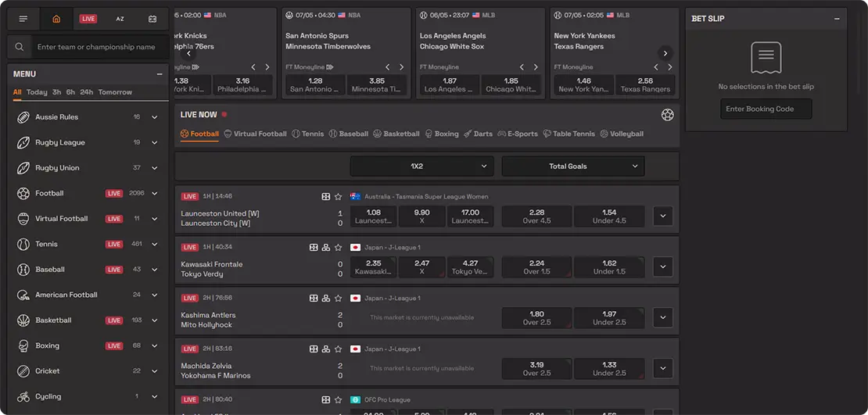This screenshot has height=415, width=868.
Task: Click the Cycling bike icon
Action: point(23,397)
